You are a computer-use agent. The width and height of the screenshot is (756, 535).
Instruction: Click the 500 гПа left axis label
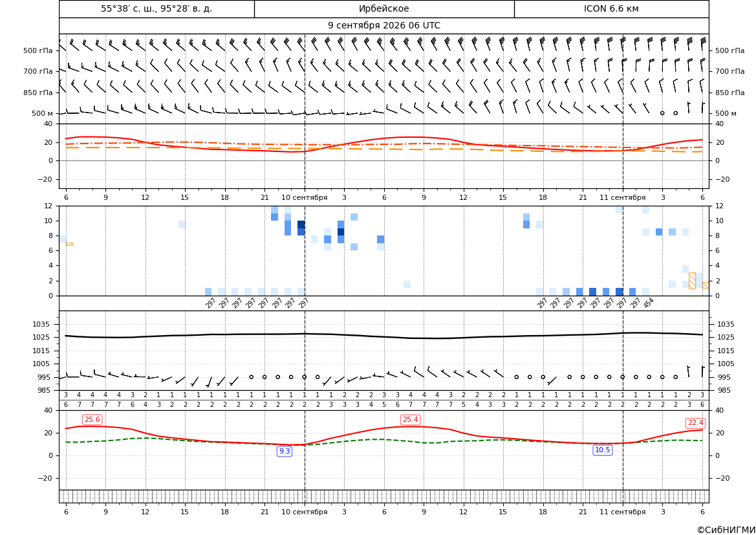point(38,50)
